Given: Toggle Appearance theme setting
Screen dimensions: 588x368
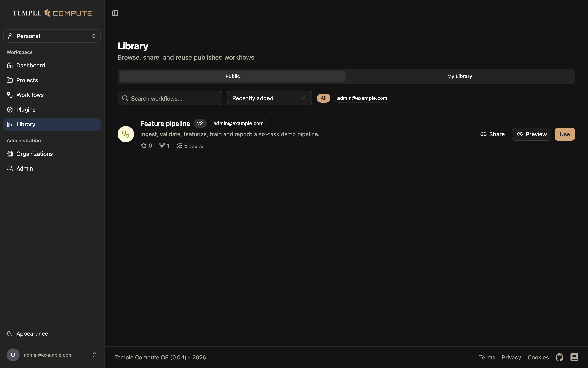Looking at the screenshot, I should (x=52, y=334).
